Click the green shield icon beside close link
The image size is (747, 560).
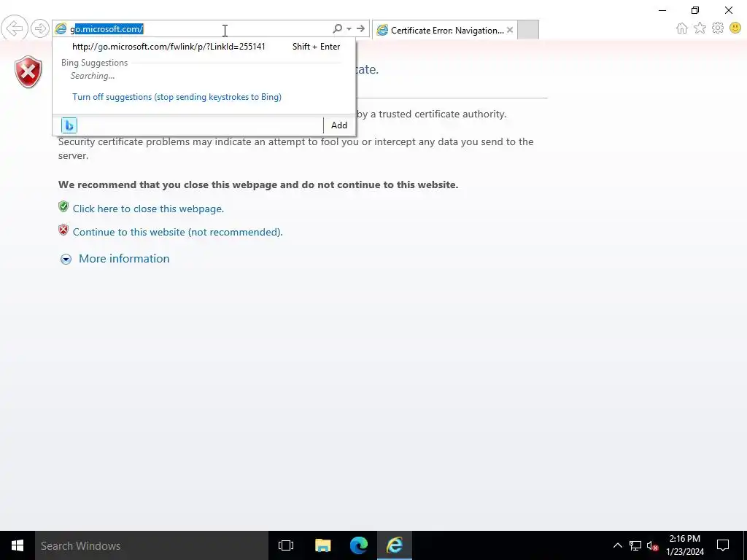pyautogui.click(x=63, y=206)
